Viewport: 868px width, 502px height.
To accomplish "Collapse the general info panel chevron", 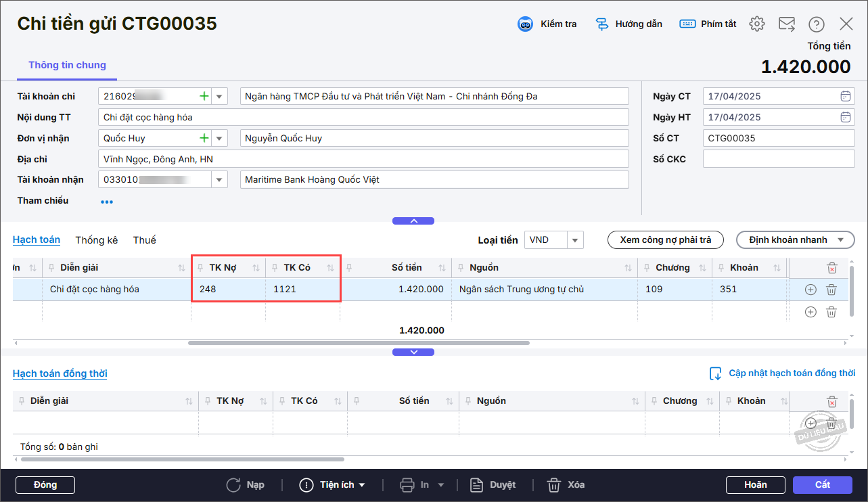I will (x=413, y=221).
